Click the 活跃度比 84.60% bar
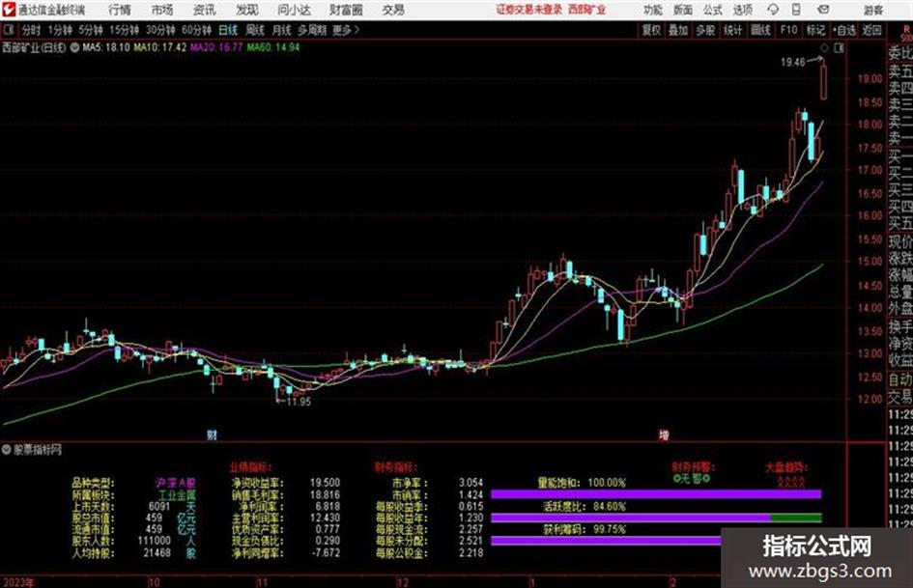Viewport: 913px width, 588px height. [656, 518]
